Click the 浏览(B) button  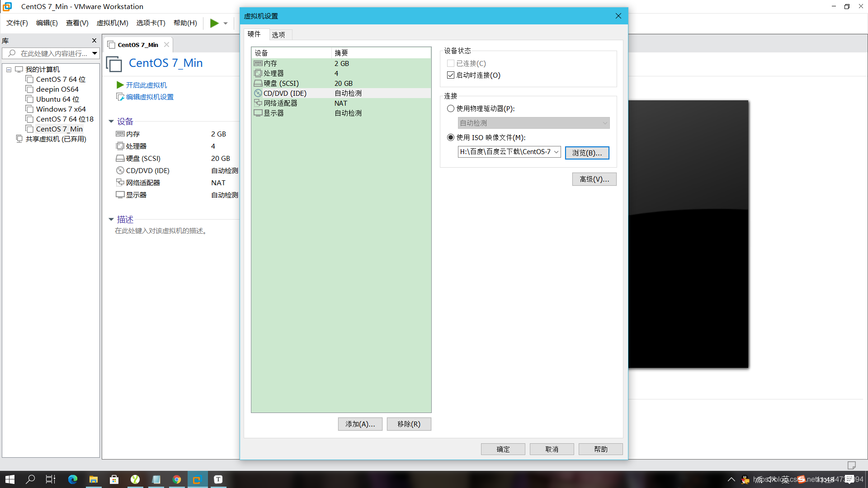(587, 153)
